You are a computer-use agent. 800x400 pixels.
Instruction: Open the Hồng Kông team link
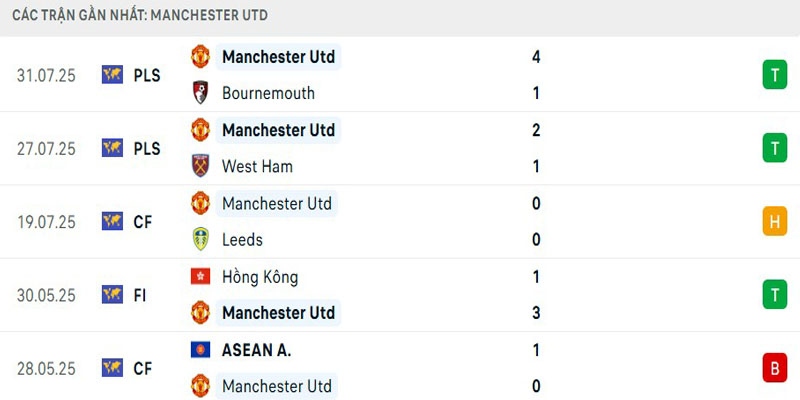click(x=260, y=277)
